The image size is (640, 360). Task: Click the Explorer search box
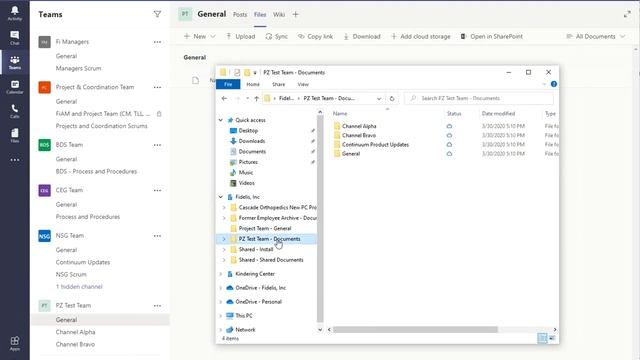coord(479,98)
